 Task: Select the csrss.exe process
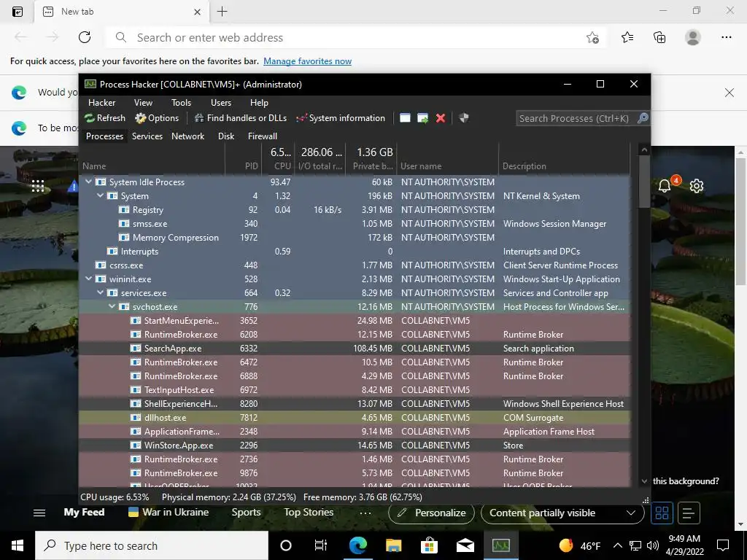coord(355,265)
